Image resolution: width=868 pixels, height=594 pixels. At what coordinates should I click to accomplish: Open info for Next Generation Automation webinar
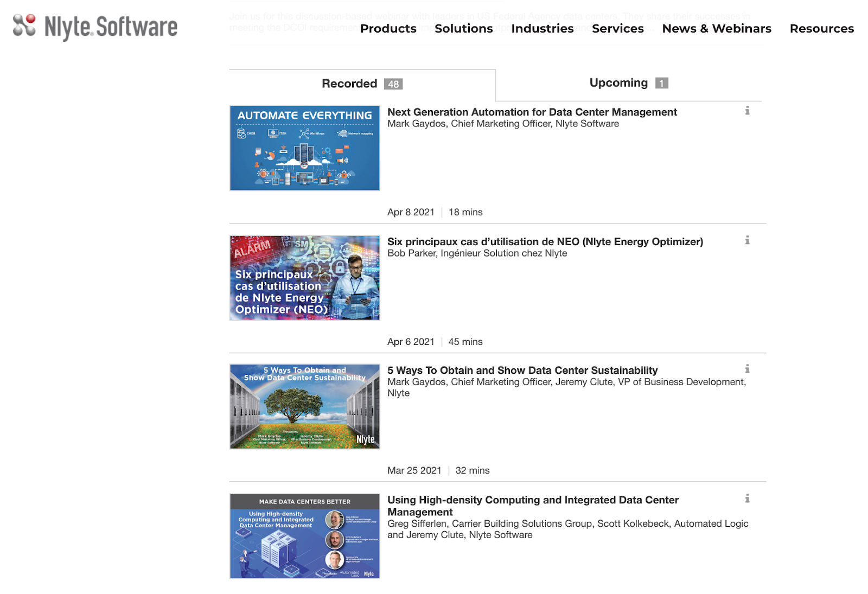click(747, 111)
